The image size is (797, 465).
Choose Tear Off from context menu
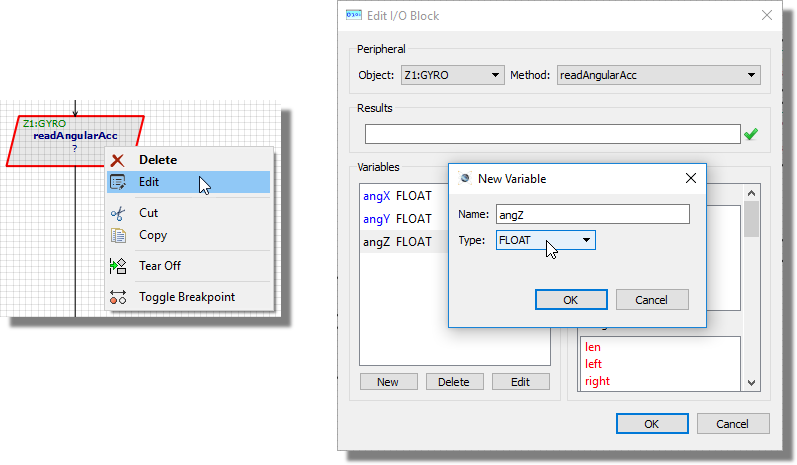pyautogui.click(x=159, y=266)
